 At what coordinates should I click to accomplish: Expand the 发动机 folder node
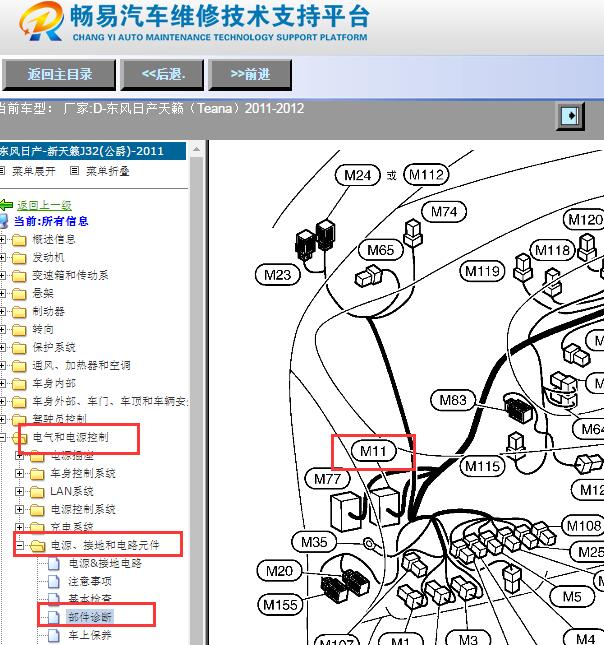[x=2, y=258]
